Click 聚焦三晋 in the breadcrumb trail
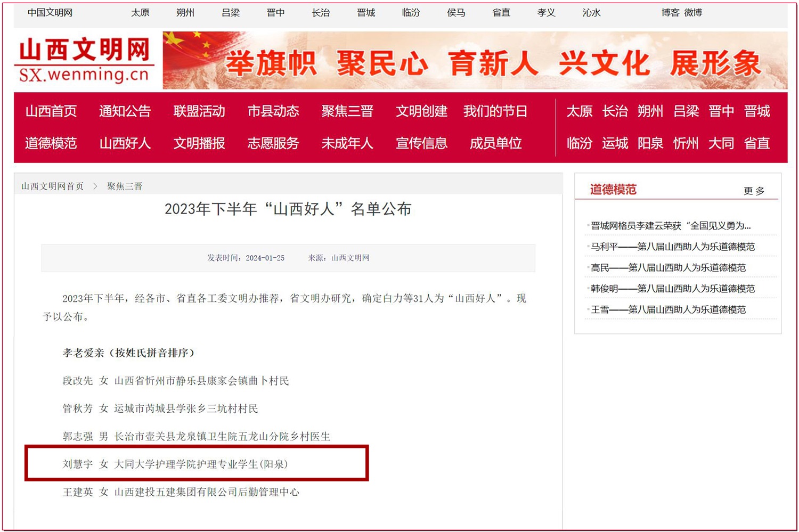This screenshot has height=532, width=799. [125, 186]
